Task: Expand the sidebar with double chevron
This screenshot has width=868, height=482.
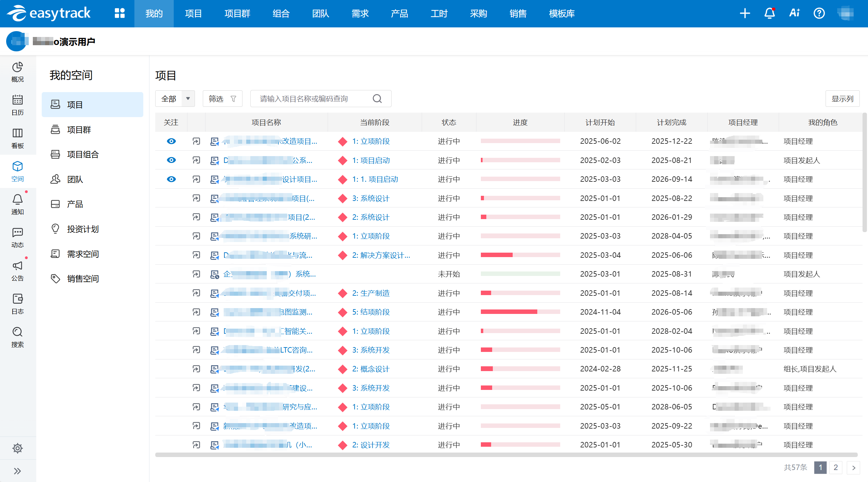Action: [x=17, y=471]
